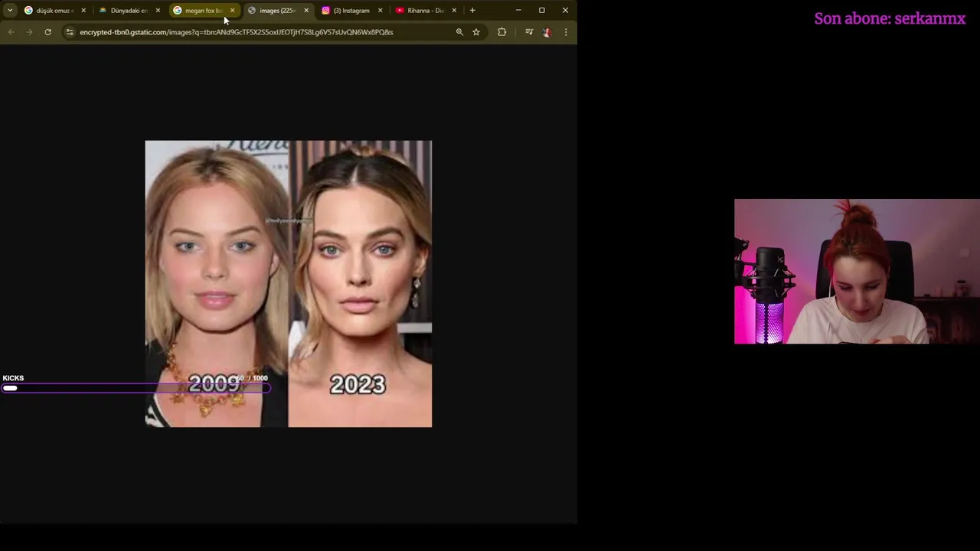The image size is (980, 551).
Task: Close the 'images (225' tab
Action: pos(306,11)
